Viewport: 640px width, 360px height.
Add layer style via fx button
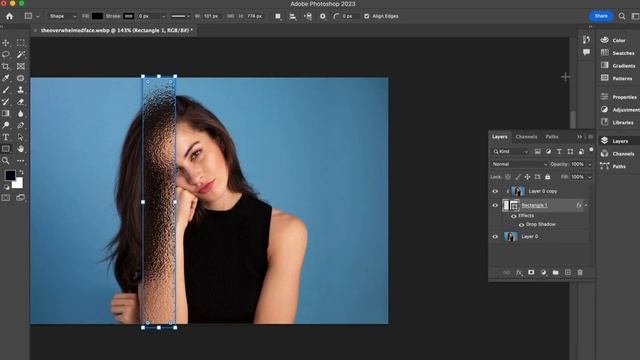click(x=519, y=272)
